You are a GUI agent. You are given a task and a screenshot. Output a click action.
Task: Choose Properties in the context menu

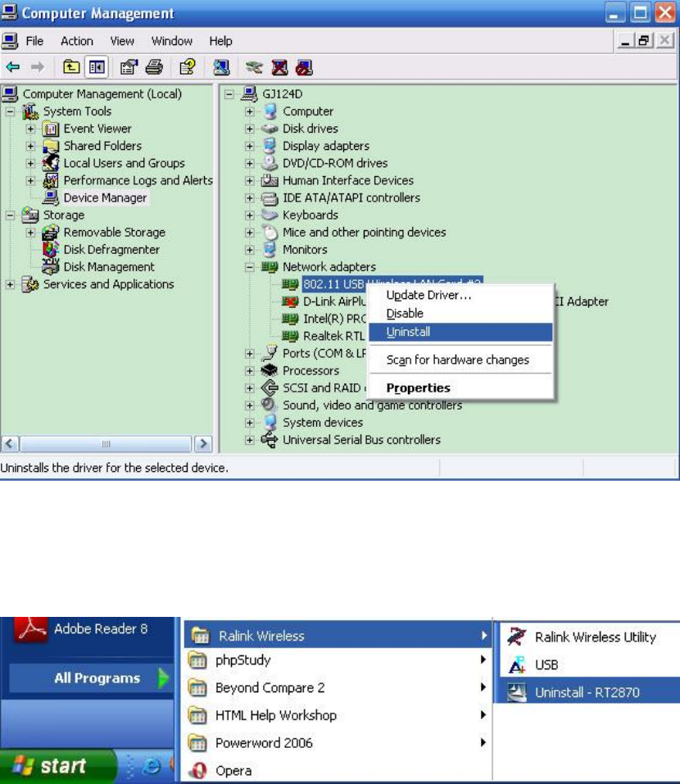pos(460,388)
